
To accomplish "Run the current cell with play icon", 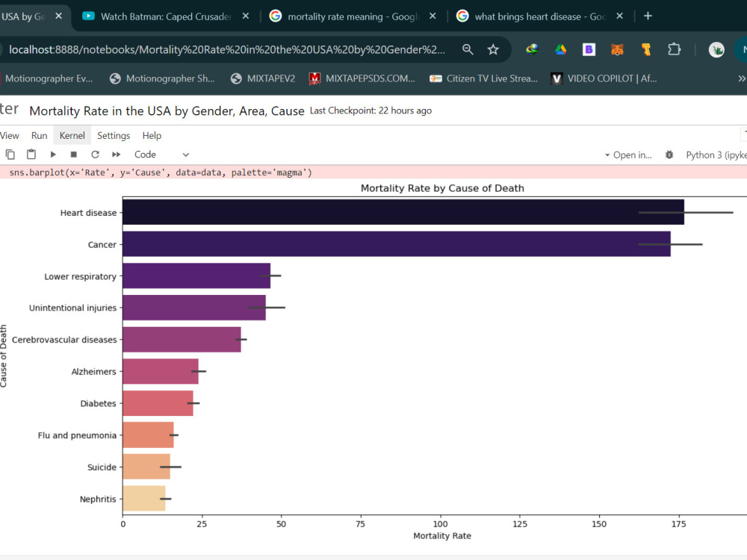I will (x=53, y=155).
